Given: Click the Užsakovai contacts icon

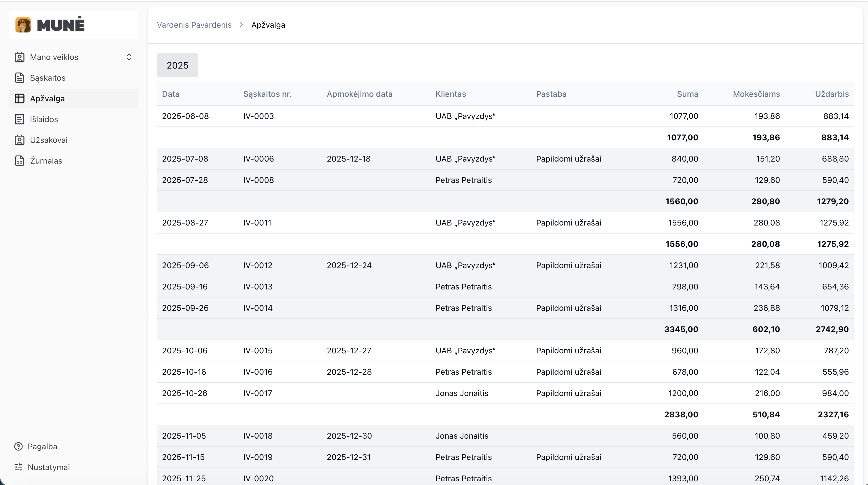Looking at the screenshot, I should point(20,140).
